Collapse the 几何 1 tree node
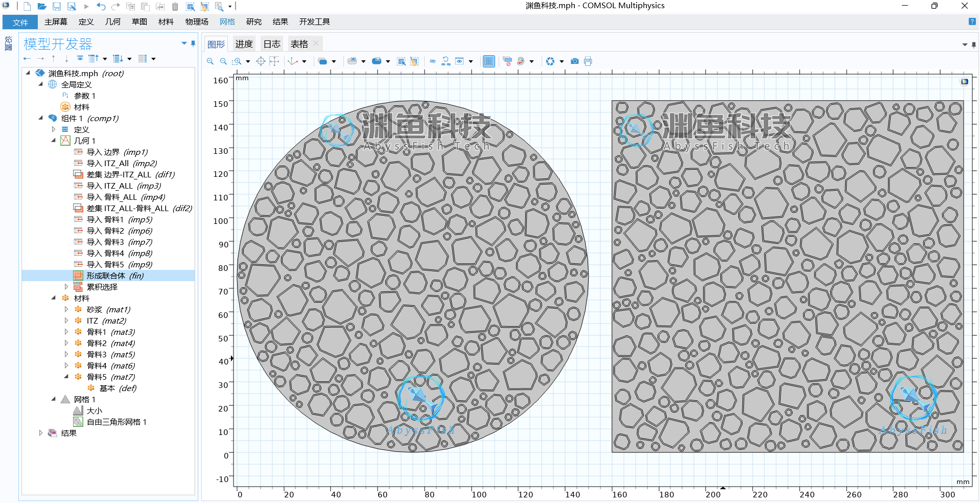The image size is (980, 503). pyautogui.click(x=54, y=141)
